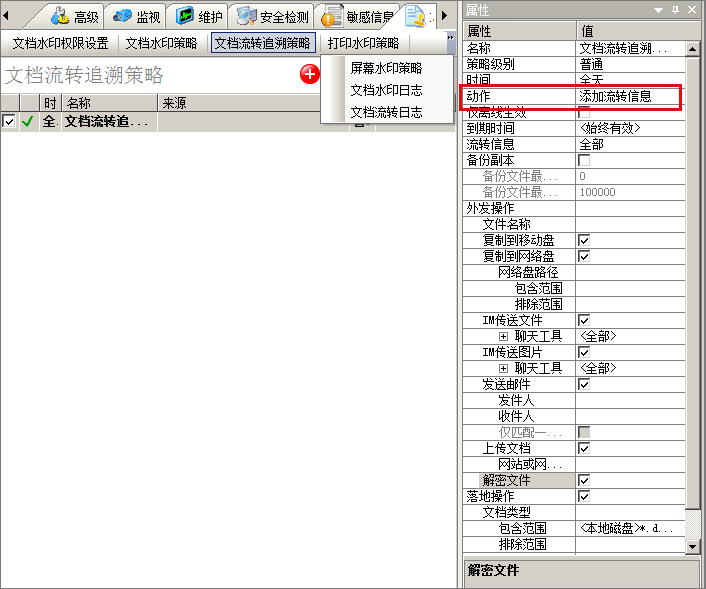Screen dimensions: 706x589
Task: Expand 聊天工具 under IM传送文件
Action: [x=504, y=337]
